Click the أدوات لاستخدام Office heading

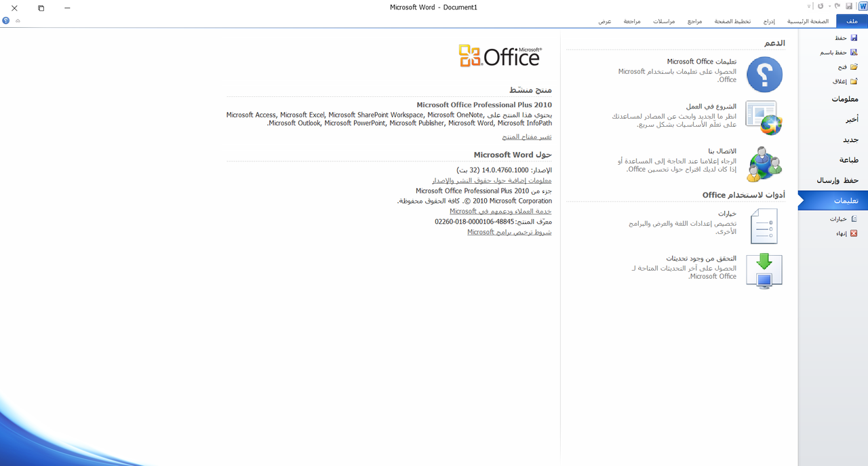744,195
